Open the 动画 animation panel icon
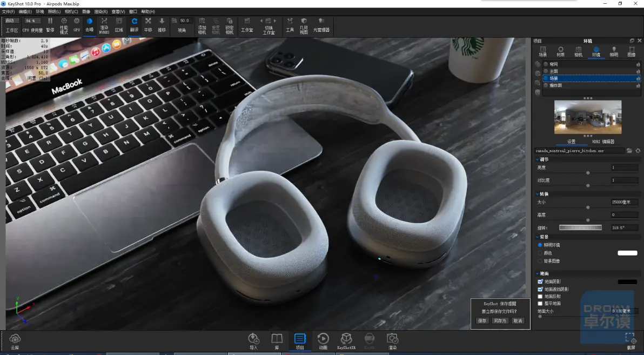Viewport: 644px width, 355px height. (323, 341)
